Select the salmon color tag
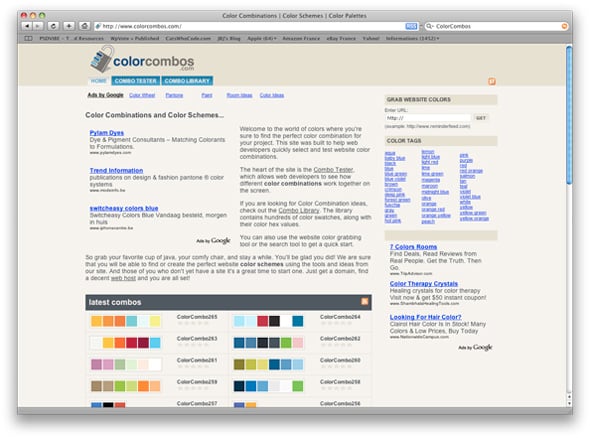590x438 pixels. [467, 176]
